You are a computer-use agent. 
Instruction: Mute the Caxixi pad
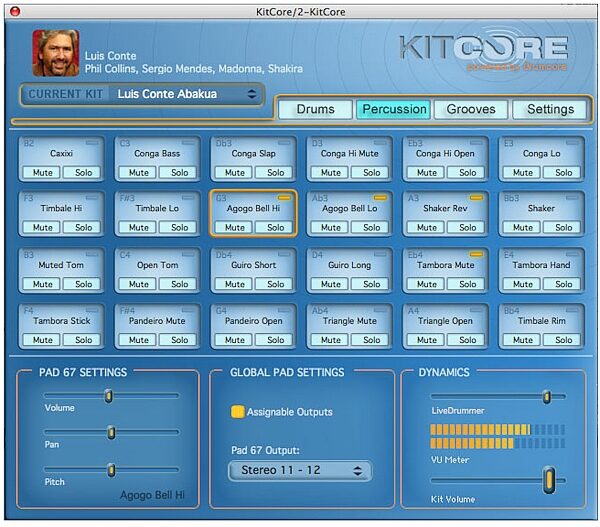click(42, 173)
